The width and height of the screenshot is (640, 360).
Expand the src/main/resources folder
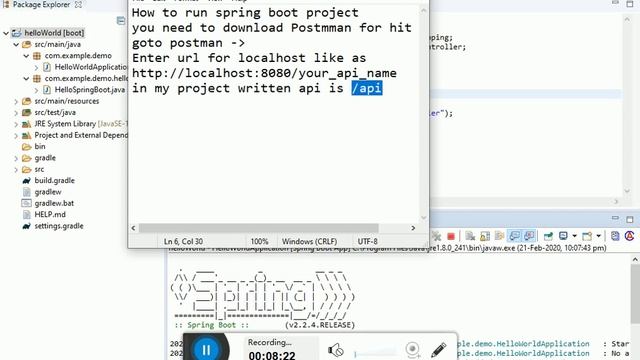coord(16,101)
